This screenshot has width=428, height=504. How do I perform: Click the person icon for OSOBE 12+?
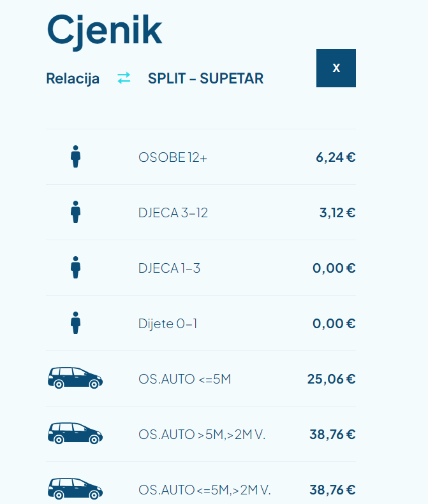pyautogui.click(x=75, y=157)
